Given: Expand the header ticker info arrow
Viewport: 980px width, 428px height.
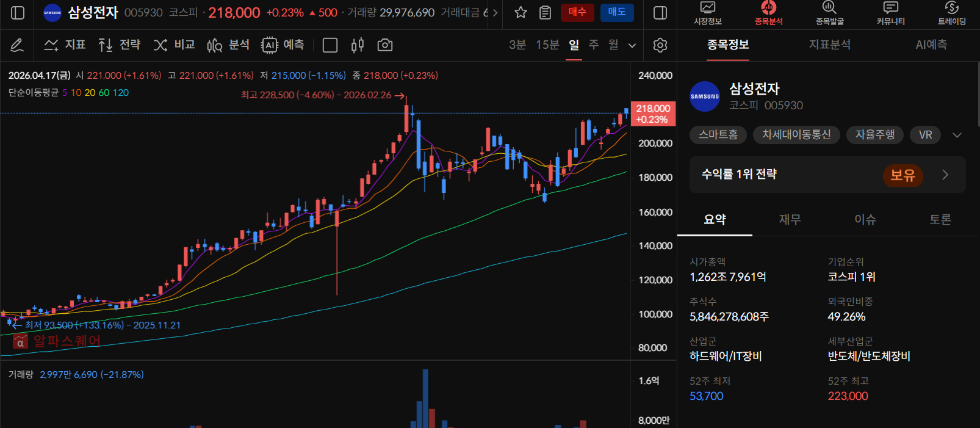Looking at the screenshot, I should click(495, 13).
